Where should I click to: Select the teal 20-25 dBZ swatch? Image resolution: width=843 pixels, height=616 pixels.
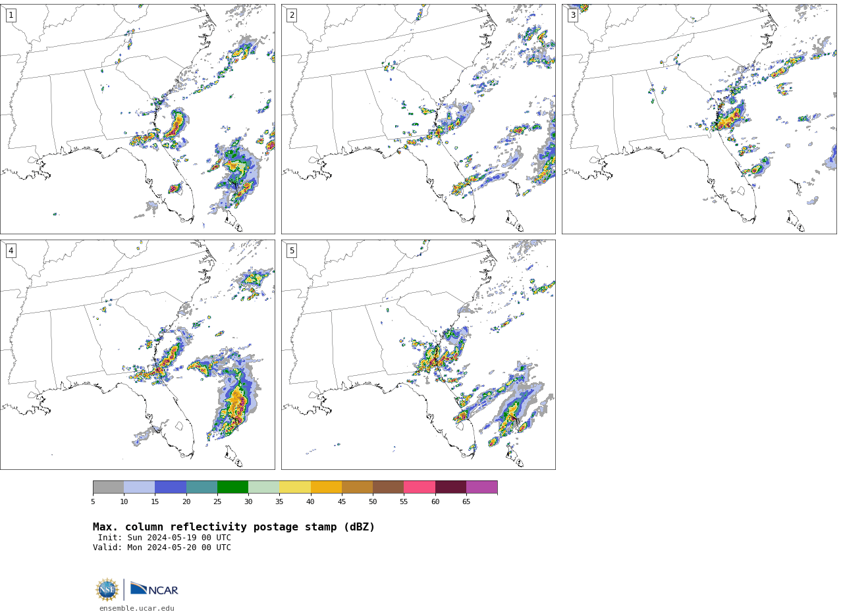[x=202, y=487]
